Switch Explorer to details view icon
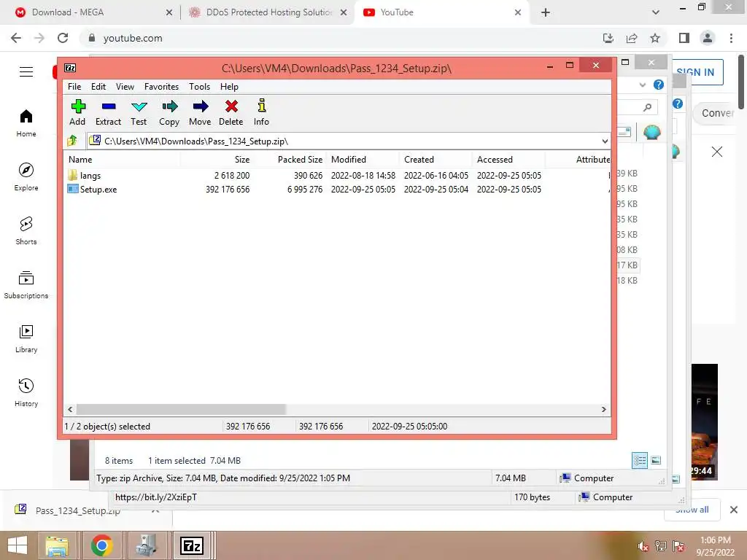Screen dimensions: 747x560 pyautogui.click(x=640, y=460)
